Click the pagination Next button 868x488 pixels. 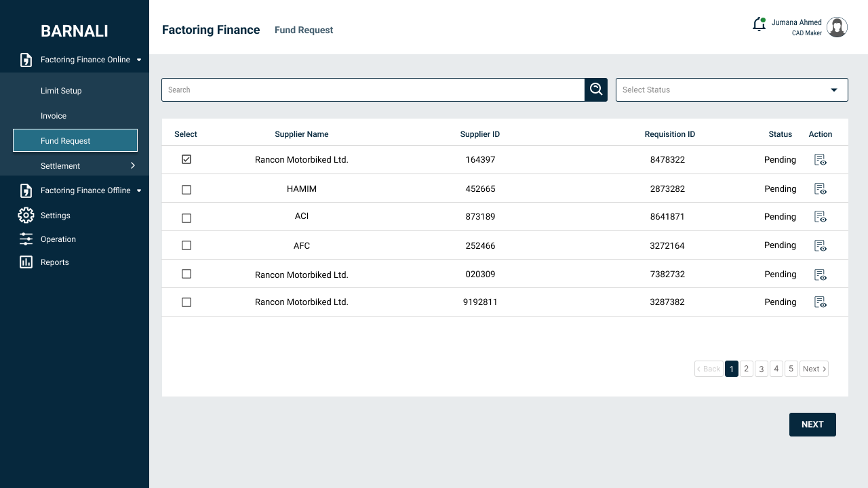pyautogui.click(x=814, y=369)
